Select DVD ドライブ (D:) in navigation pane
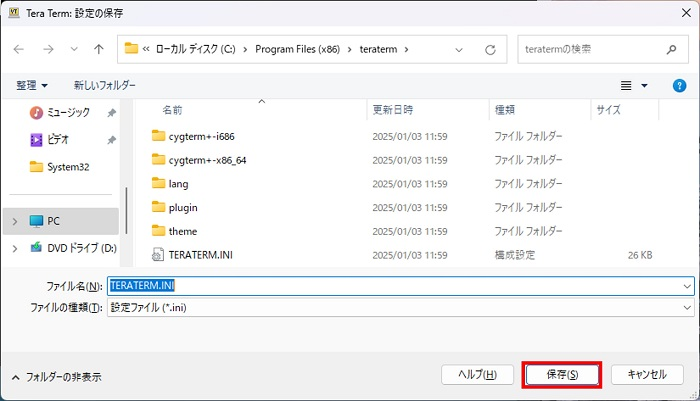Image resolution: width=700 pixels, height=401 pixels. click(x=82, y=248)
